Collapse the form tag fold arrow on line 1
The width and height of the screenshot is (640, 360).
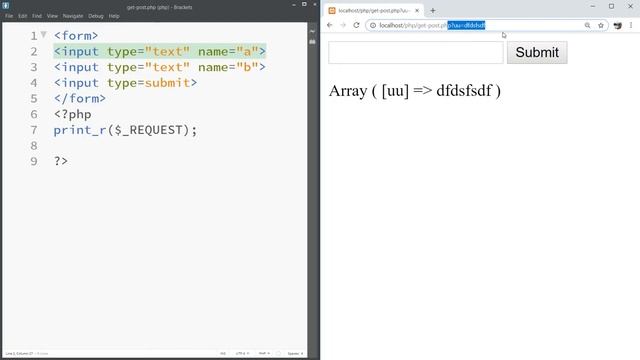pyautogui.click(x=44, y=35)
